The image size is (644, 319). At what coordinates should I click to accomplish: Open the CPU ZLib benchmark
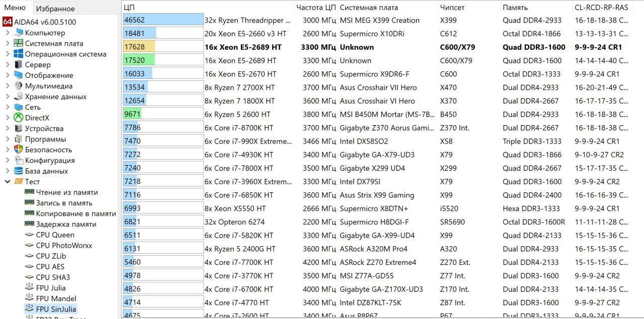click(51, 256)
